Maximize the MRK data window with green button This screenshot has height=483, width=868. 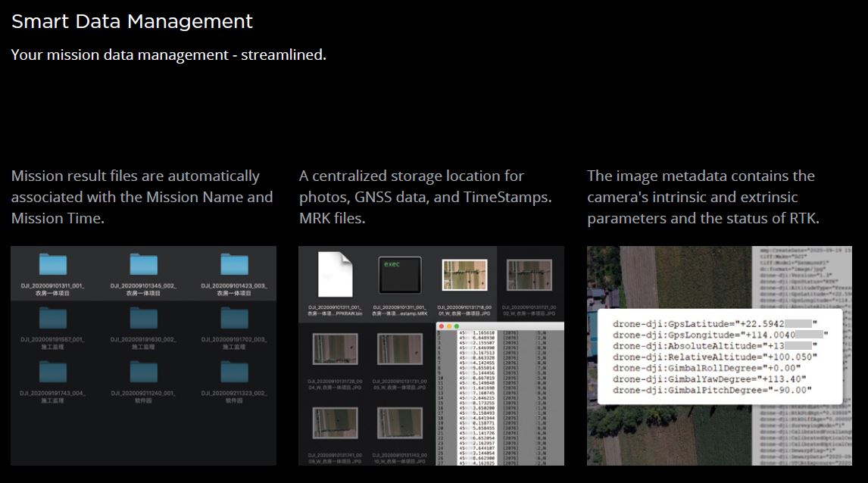(x=457, y=326)
